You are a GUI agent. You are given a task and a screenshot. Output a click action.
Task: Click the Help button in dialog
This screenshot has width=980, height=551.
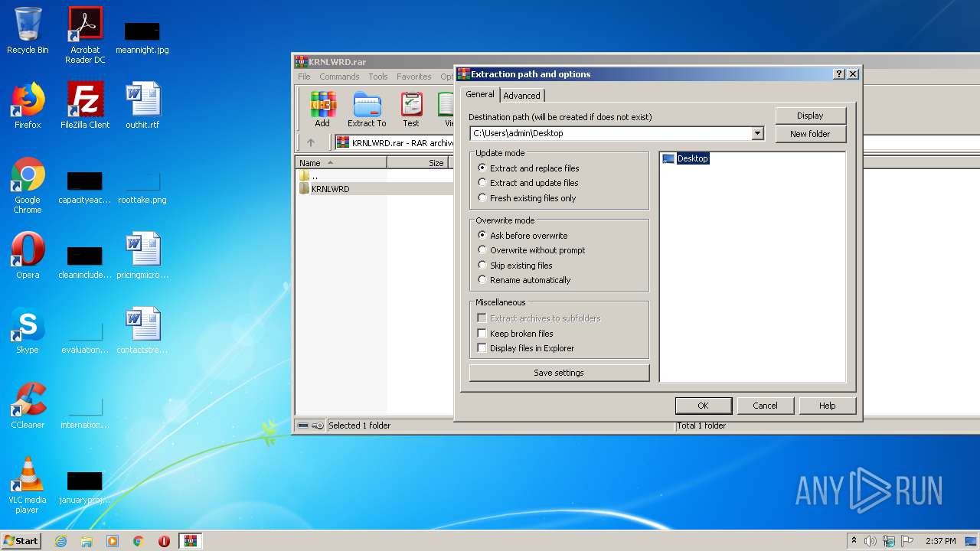coord(827,406)
